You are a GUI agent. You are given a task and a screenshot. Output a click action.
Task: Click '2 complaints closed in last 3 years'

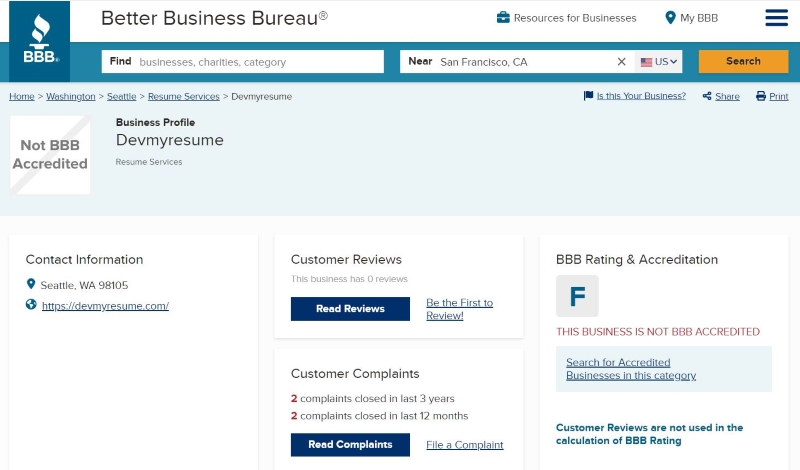coord(372,399)
